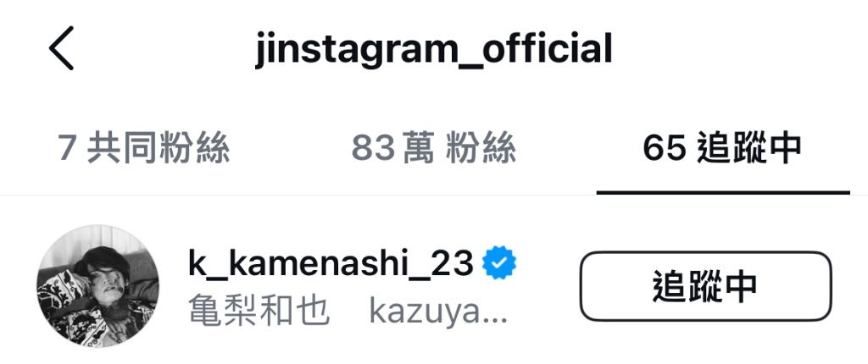The height and width of the screenshot is (364, 868).
Task: Switch to the 83萬 粉絲 tab
Action: (x=434, y=148)
